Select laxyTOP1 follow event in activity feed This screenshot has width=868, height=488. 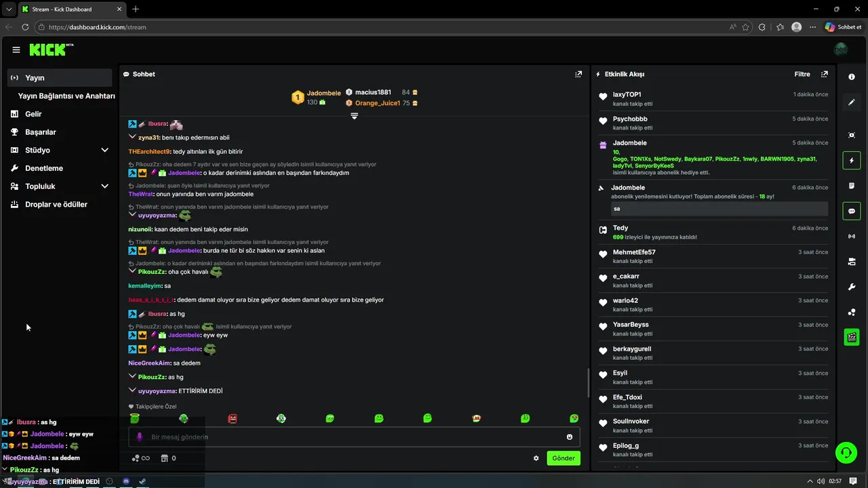click(714, 99)
